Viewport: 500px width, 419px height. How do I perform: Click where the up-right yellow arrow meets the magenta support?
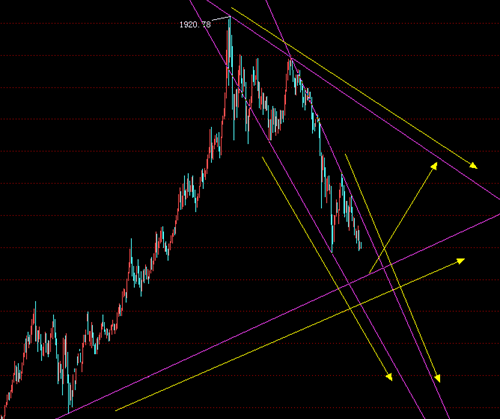click(x=369, y=273)
